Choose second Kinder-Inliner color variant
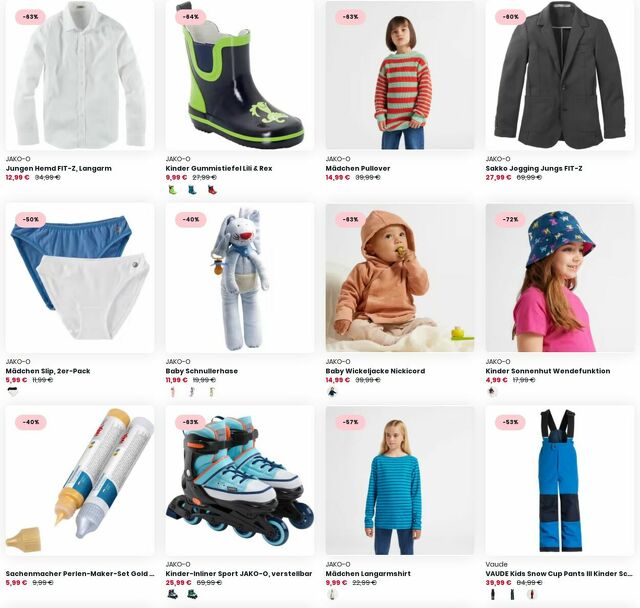 click(192, 595)
